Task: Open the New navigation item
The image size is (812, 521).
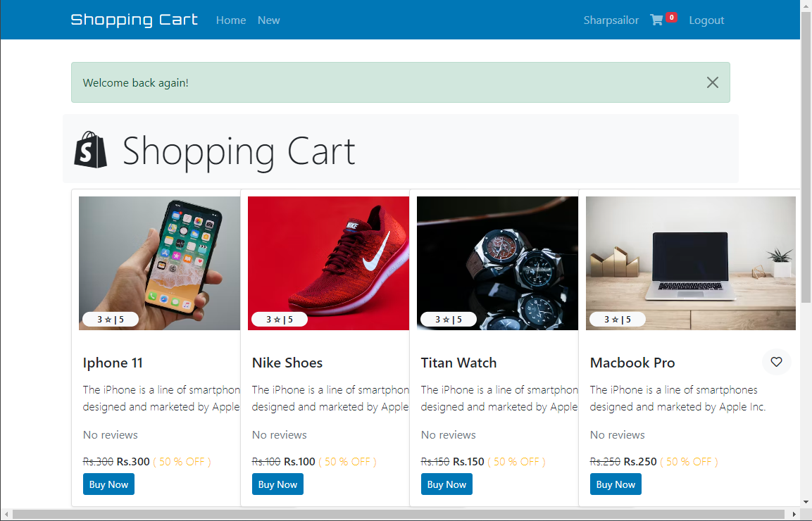Action: click(x=268, y=20)
